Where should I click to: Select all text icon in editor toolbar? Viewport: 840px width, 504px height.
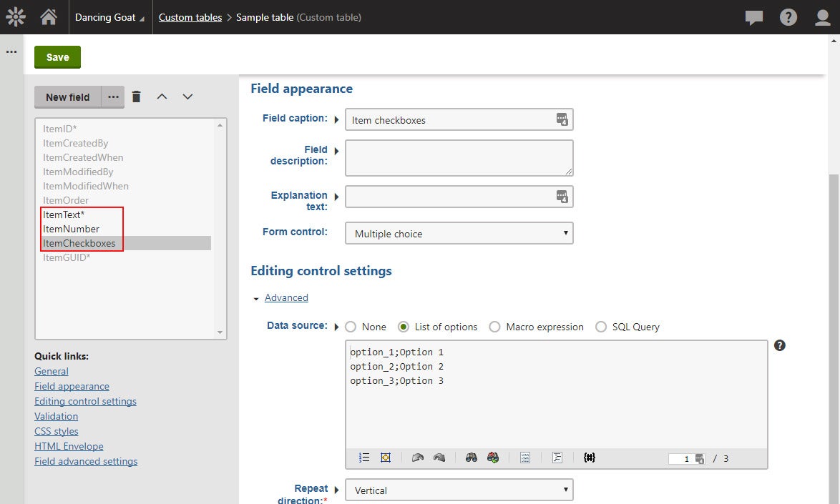pos(525,458)
